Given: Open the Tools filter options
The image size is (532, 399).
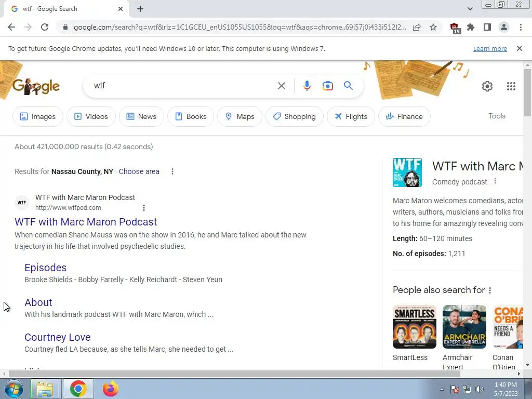Looking at the screenshot, I should pos(497,116).
